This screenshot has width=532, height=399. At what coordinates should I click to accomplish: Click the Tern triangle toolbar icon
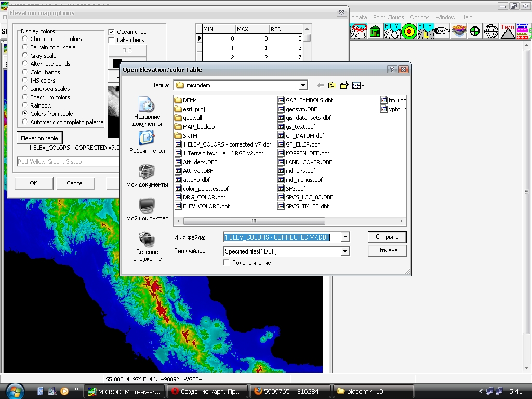(x=508, y=31)
